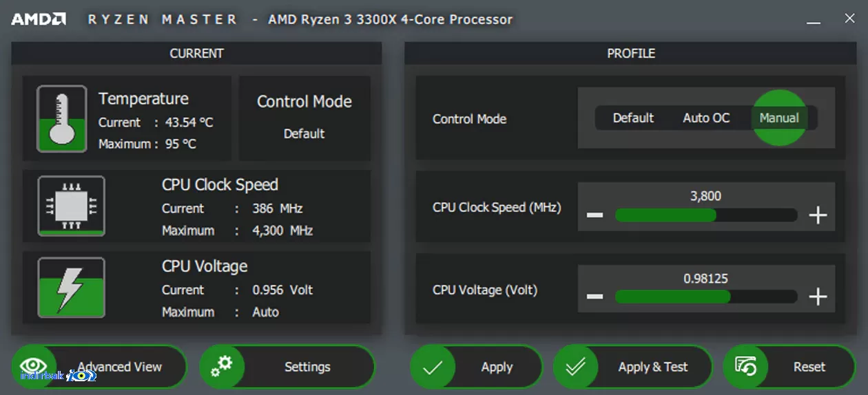Click current clock speed 386 MHz
868x395 pixels.
(278, 208)
